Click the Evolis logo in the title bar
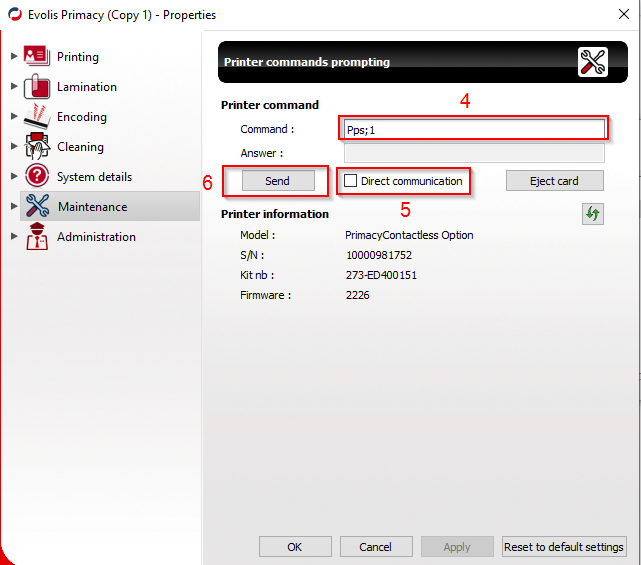Image resolution: width=641 pixels, height=565 pixels. (x=15, y=15)
